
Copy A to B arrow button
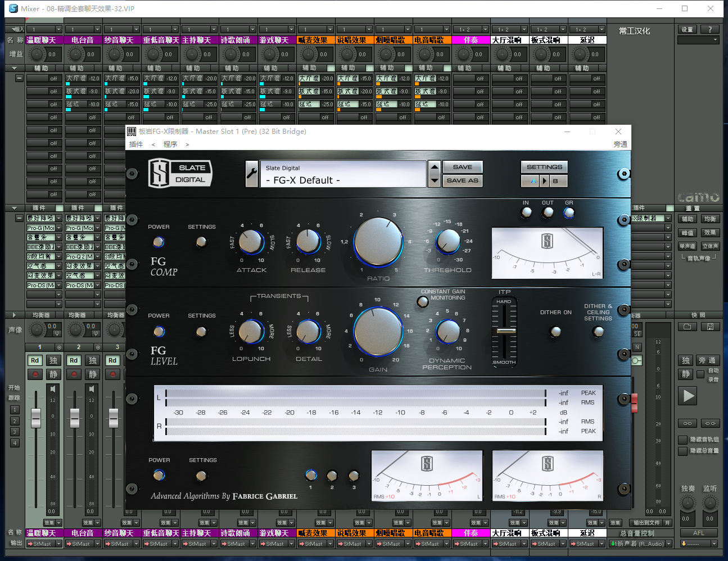544,181
